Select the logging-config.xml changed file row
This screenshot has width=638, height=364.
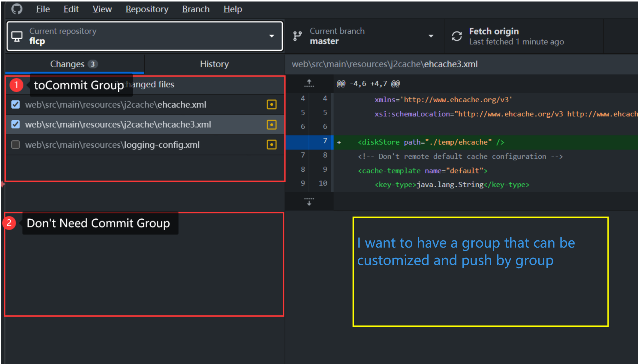[145, 145]
